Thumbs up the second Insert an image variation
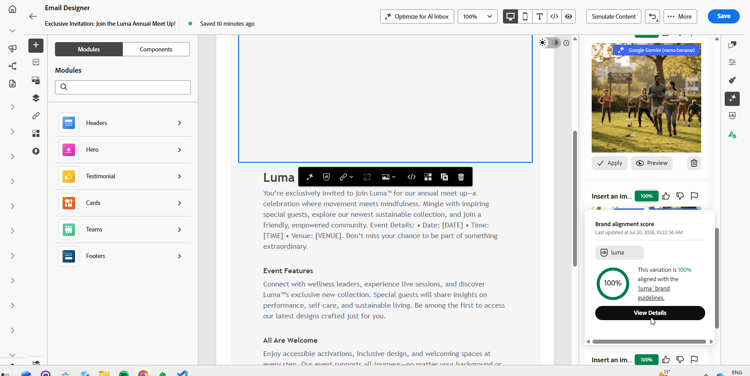Viewport: 750px width, 376px height. pyautogui.click(x=666, y=196)
